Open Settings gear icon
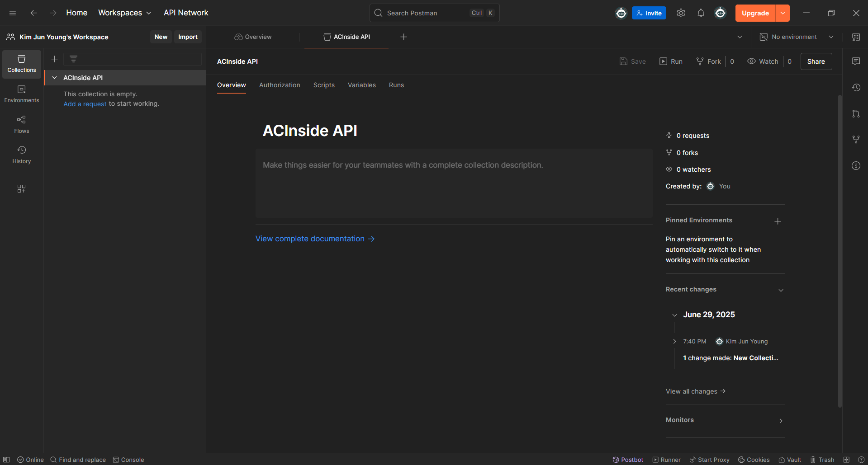The image size is (868, 465). coord(681,13)
